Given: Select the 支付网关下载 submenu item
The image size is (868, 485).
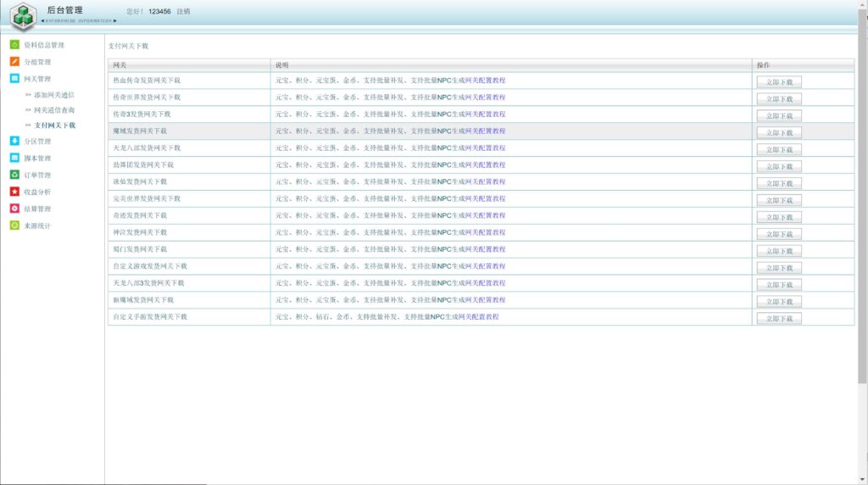Looking at the screenshot, I should [x=54, y=125].
